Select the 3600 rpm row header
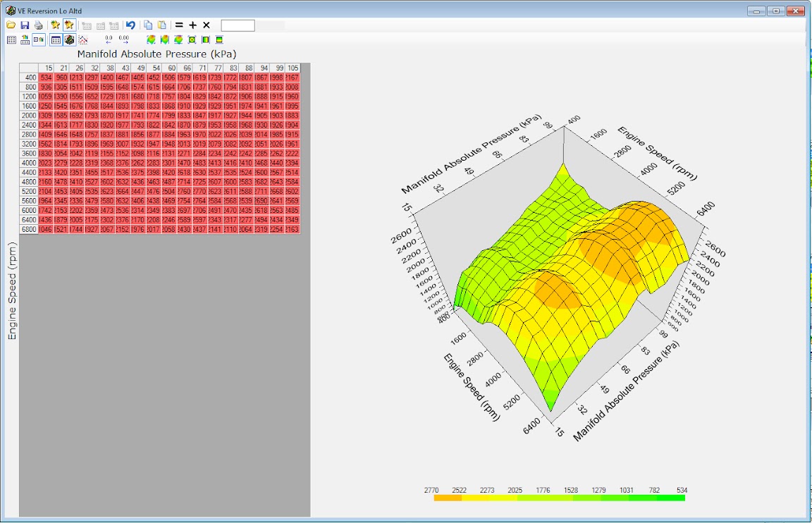Image resolution: width=812 pixels, height=523 pixels. (29, 153)
